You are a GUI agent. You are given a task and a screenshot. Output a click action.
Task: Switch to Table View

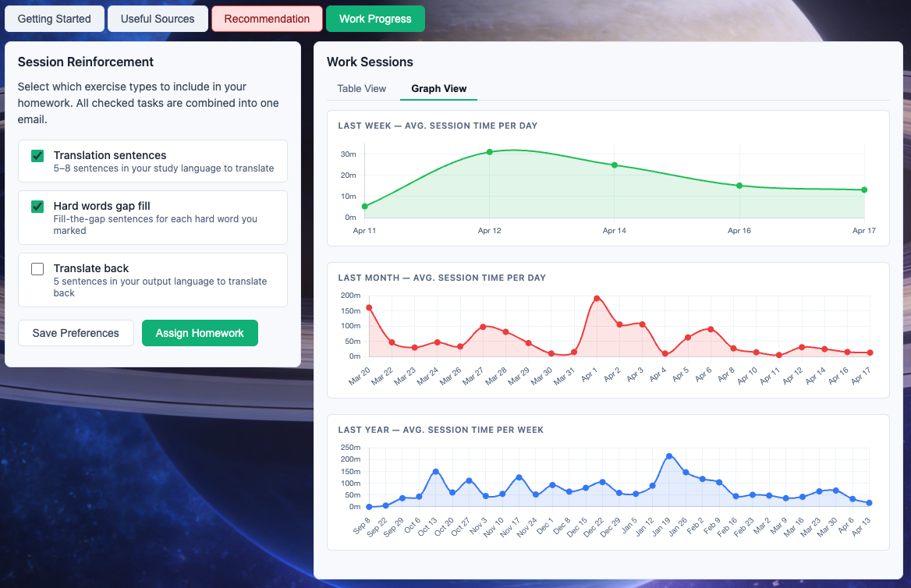tap(361, 89)
